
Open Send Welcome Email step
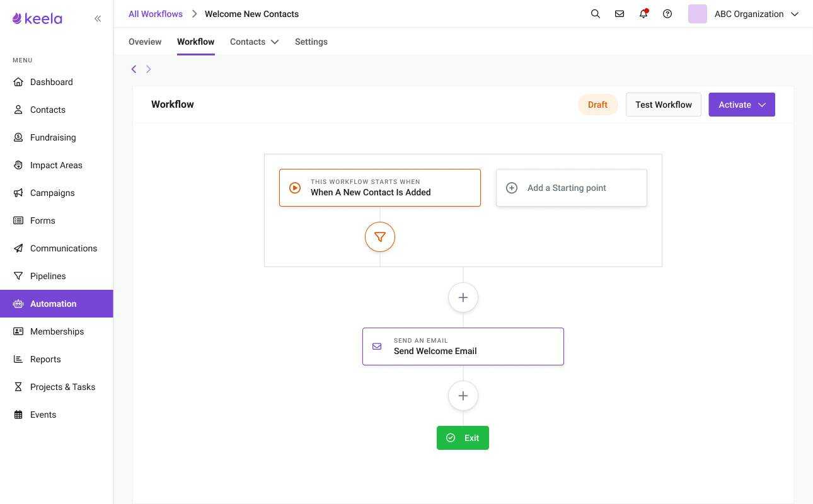463,346
